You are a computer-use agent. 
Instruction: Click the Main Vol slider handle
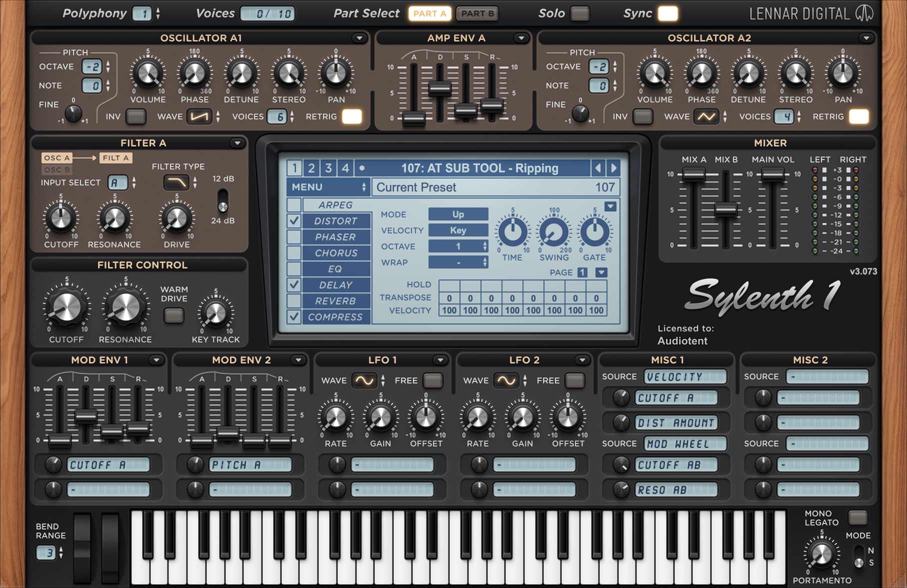(x=772, y=174)
